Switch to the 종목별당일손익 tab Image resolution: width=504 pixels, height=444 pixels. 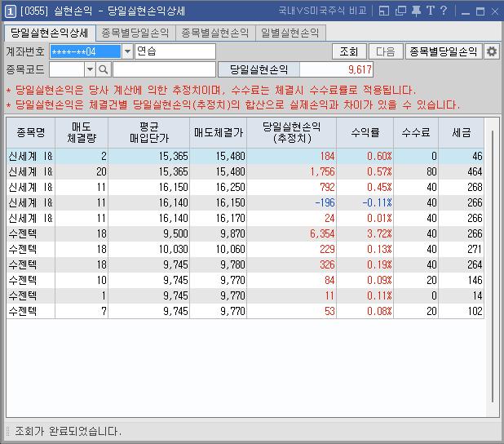(x=135, y=33)
